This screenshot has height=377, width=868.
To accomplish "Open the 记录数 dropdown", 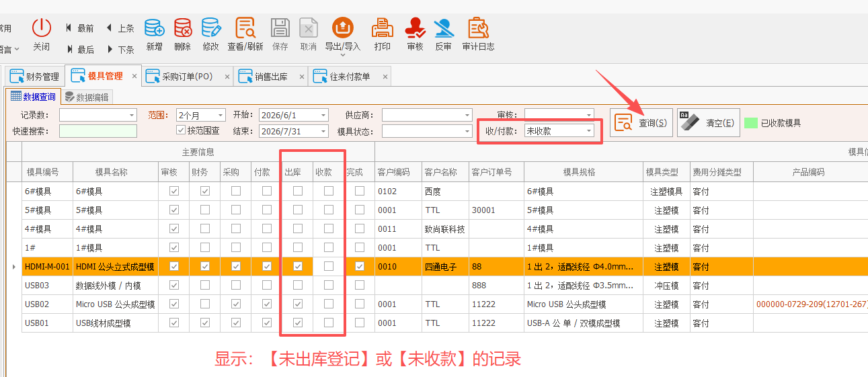I will [x=132, y=115].
